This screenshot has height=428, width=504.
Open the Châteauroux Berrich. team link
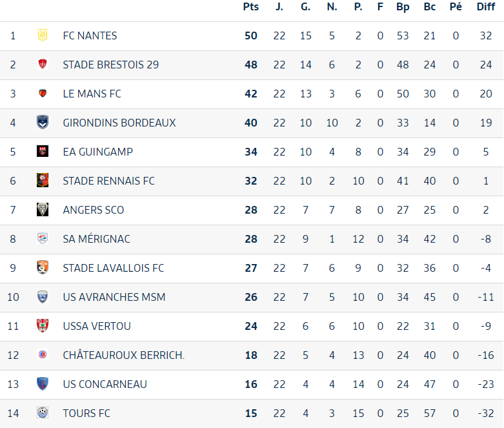click(x=124, y=355)
